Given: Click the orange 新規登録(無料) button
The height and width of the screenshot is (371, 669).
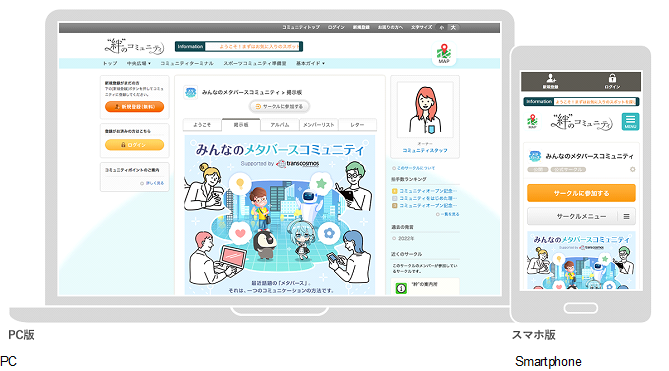Looking at the screenshot, I should pyautogui.click(x=134, y=107).
